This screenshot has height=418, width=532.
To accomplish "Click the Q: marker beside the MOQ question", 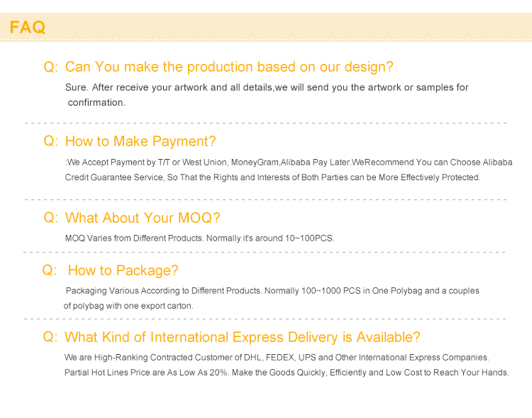I will [50, 218].
